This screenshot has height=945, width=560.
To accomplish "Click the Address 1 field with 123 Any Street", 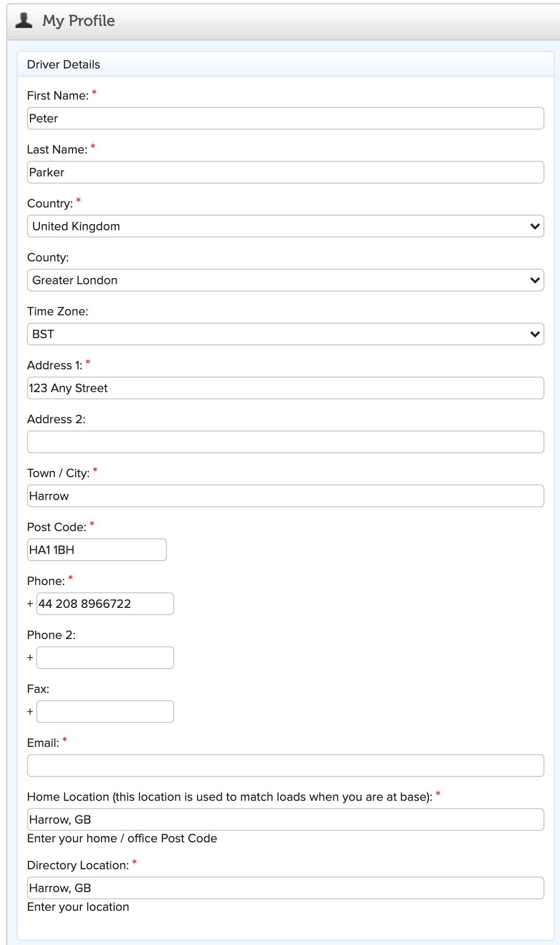I will tap(285, 388).
